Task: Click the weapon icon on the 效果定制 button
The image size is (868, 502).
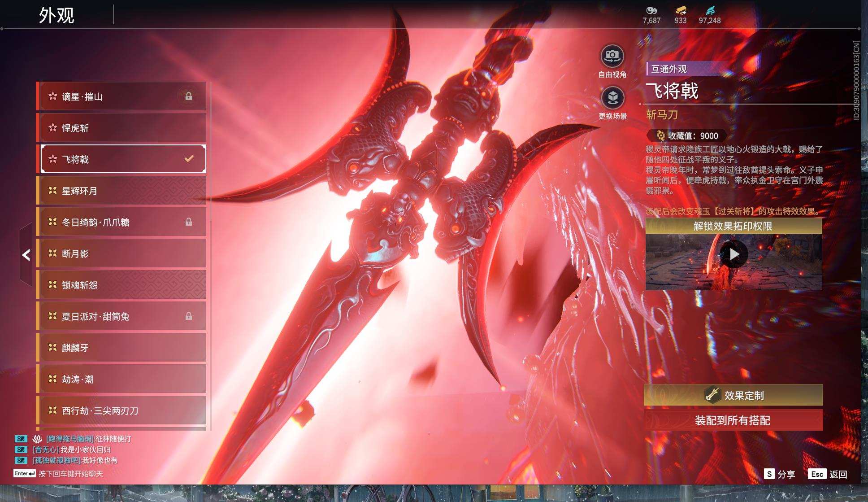Action: click(x=712, y=394)
